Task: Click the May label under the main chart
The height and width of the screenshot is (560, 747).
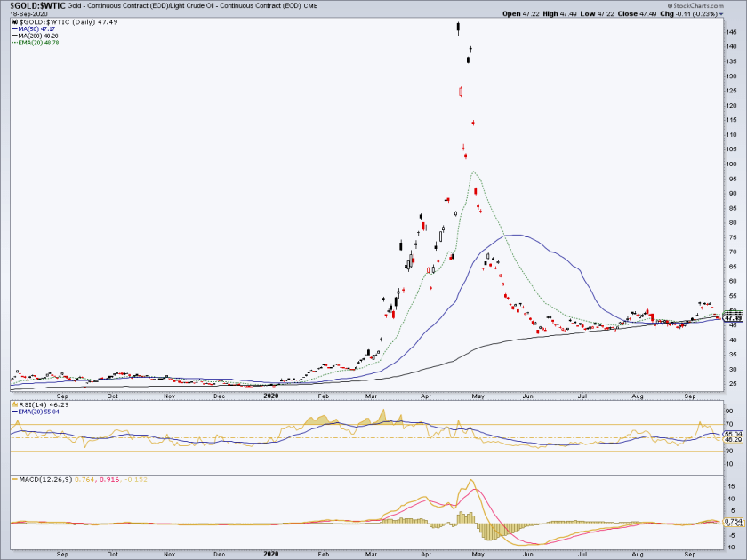Action: (x=478, y=396)
